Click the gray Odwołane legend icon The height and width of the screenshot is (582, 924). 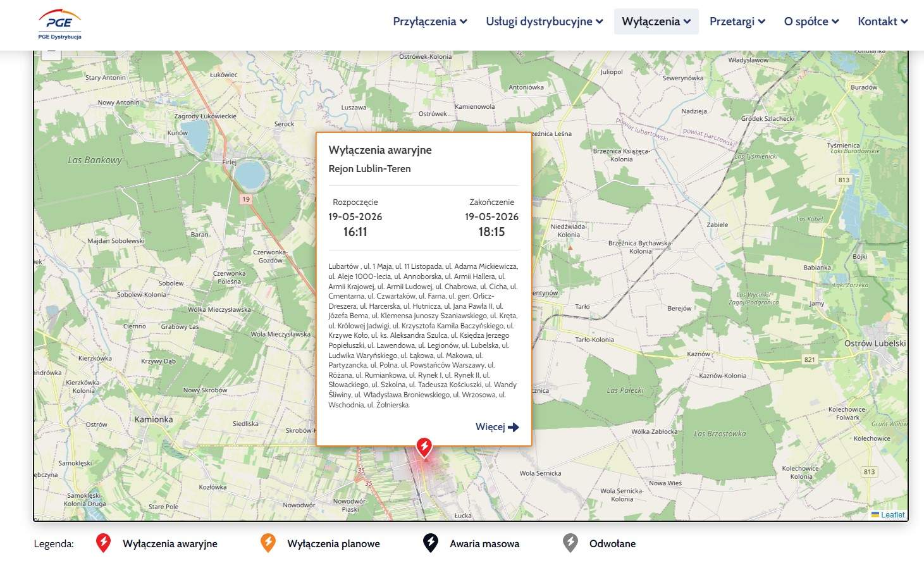(570, 543)
